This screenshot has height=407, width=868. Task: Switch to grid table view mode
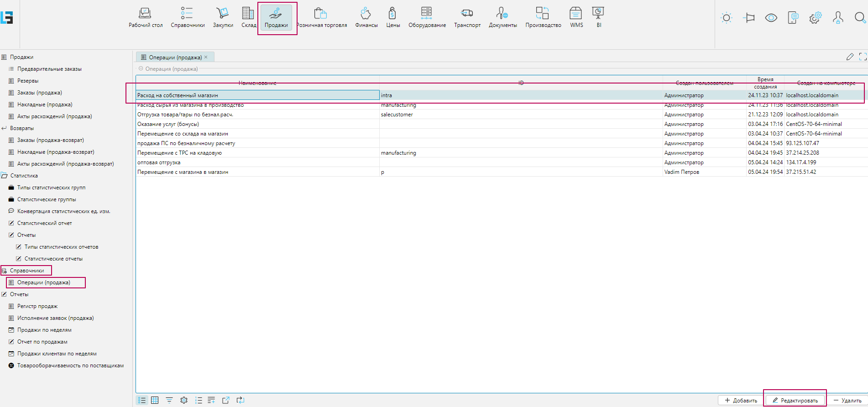[155, 400]
